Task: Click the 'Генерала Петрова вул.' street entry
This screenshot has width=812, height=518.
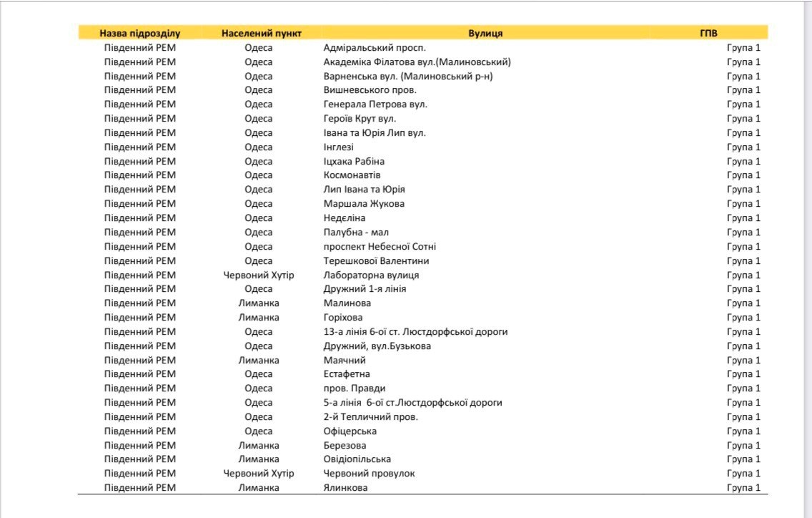Action: coord(375,104)
